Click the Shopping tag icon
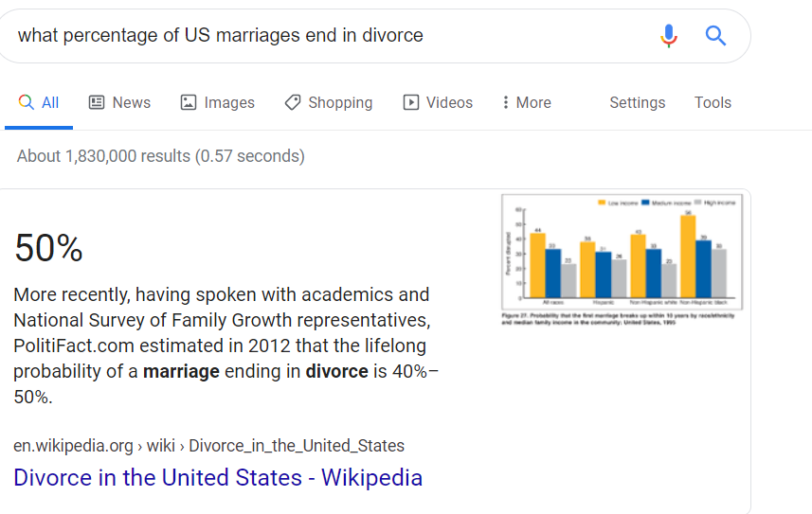The width and height of the screenshot is (812, 514). click(293, 102)
